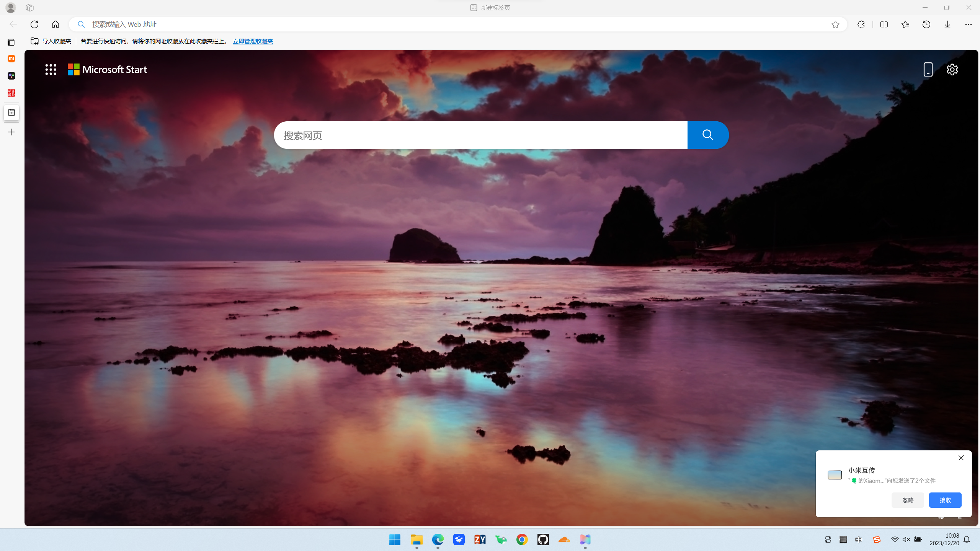Add this page to favorites star
The image size is (980, 551).
[x=835, y=24]
